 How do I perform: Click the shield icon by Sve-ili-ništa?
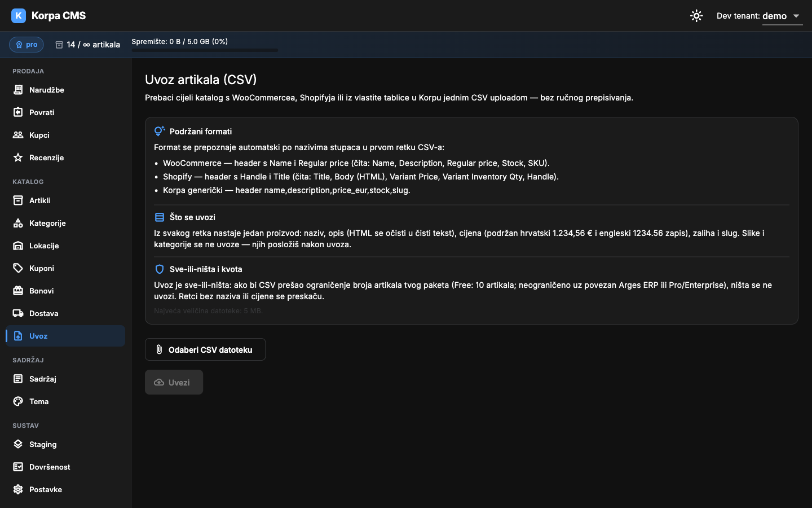click(x=160, y=269)
